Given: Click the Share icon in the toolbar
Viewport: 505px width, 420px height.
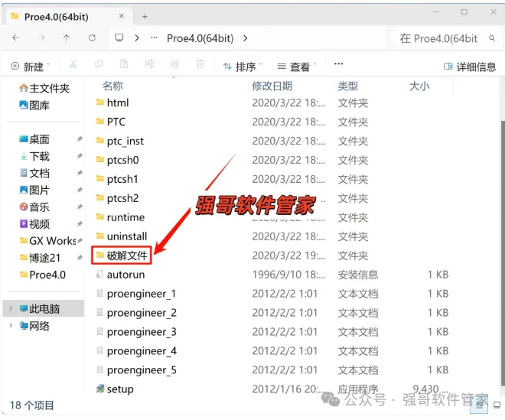Looking at the screenshot, I should click(x=175, y=64).
